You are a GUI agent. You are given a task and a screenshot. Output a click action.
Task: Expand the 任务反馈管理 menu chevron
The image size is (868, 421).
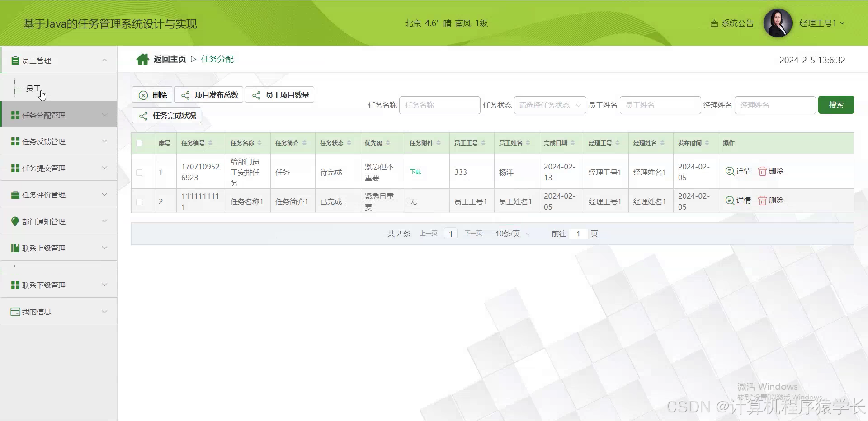[x=104, y=141]
